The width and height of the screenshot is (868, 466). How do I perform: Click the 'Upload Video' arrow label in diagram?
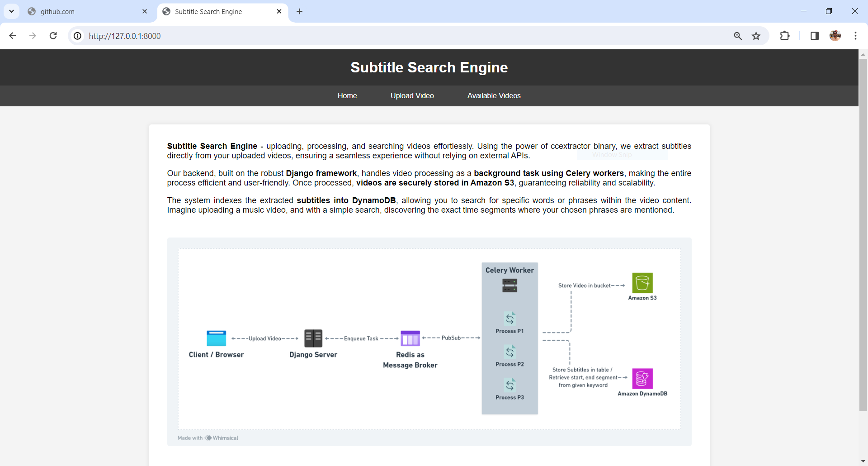coord(265,338)
